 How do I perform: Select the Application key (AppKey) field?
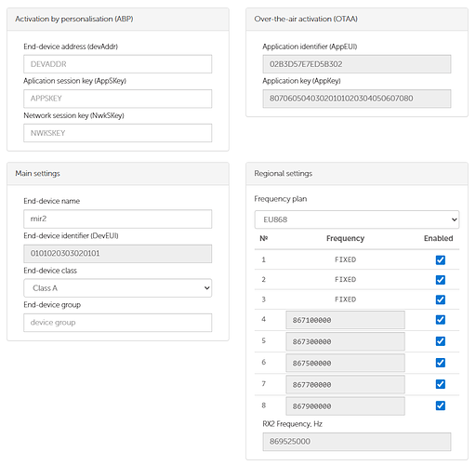click(357, 99)
